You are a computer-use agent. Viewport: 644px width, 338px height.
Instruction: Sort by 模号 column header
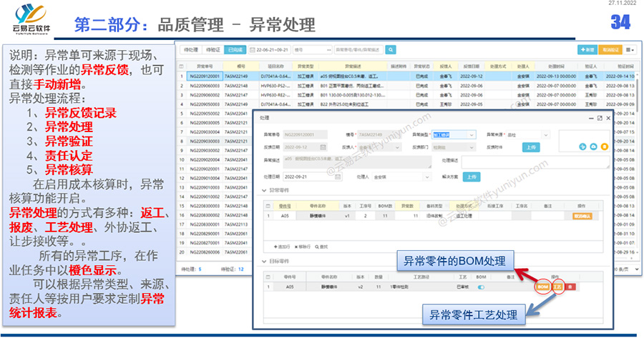coord(241,66)
